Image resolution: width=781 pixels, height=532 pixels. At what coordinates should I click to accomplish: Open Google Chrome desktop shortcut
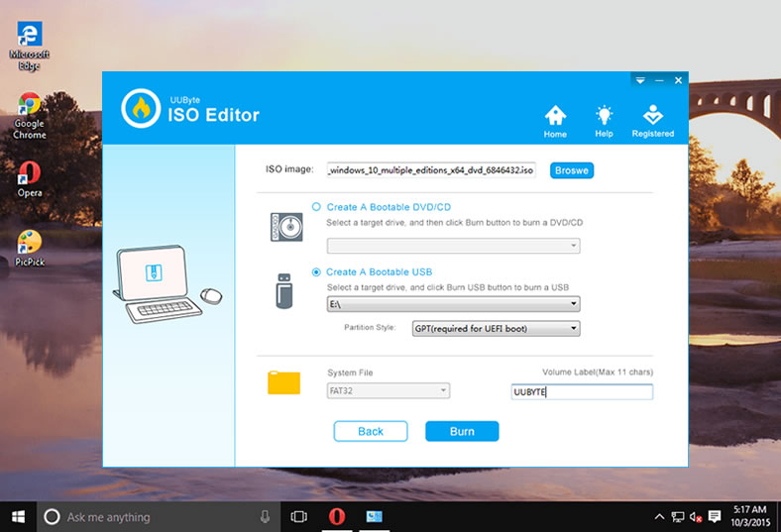point(29,106)
